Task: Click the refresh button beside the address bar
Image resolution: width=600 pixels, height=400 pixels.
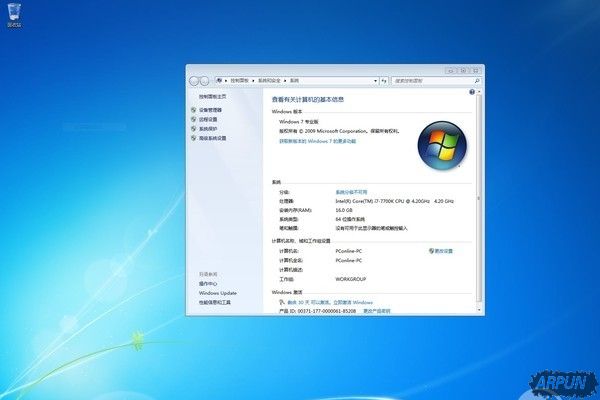Action: coord(384,81)
